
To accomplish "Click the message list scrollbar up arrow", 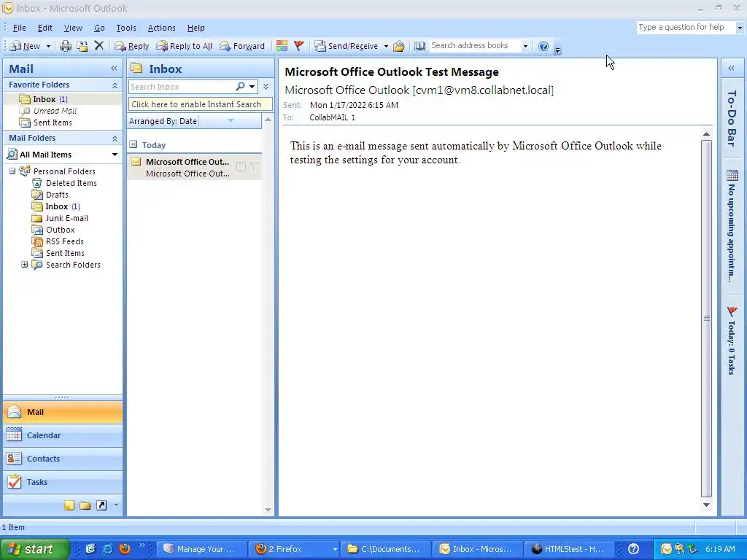I will 268,120.
